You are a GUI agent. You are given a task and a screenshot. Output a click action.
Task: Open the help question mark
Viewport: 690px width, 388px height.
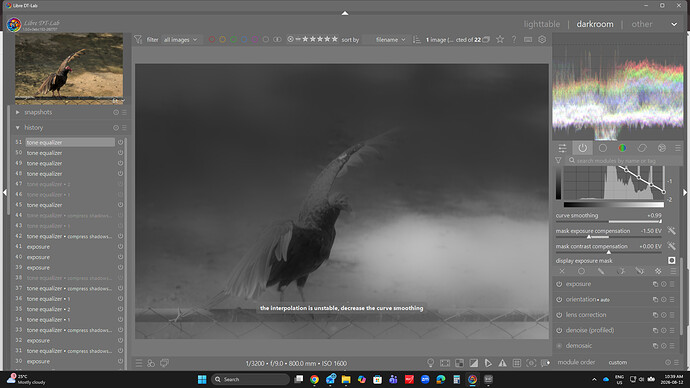click(x=514, y=40)
